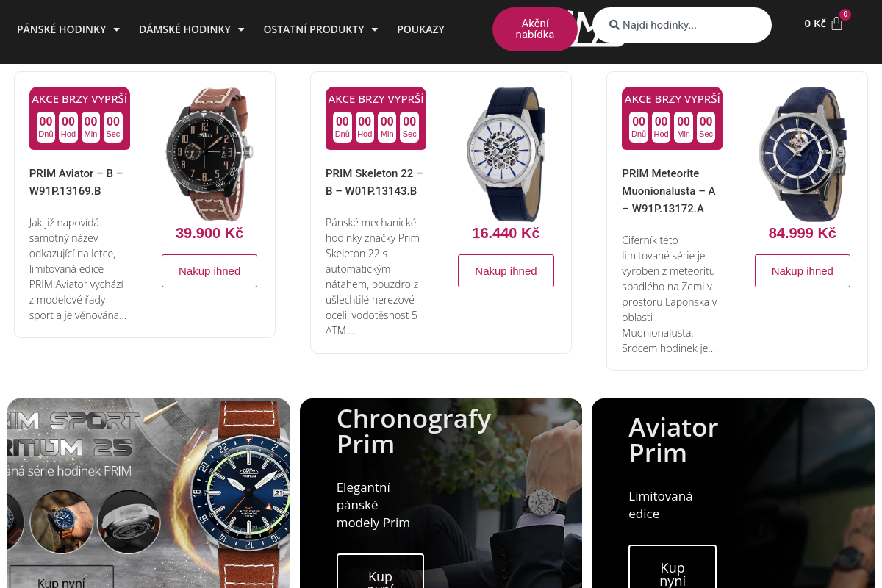Screen dimensions: 882x588
Task: Open the PRIM Meteorite Muonionalusta watch image
Action: click(803, 154)
